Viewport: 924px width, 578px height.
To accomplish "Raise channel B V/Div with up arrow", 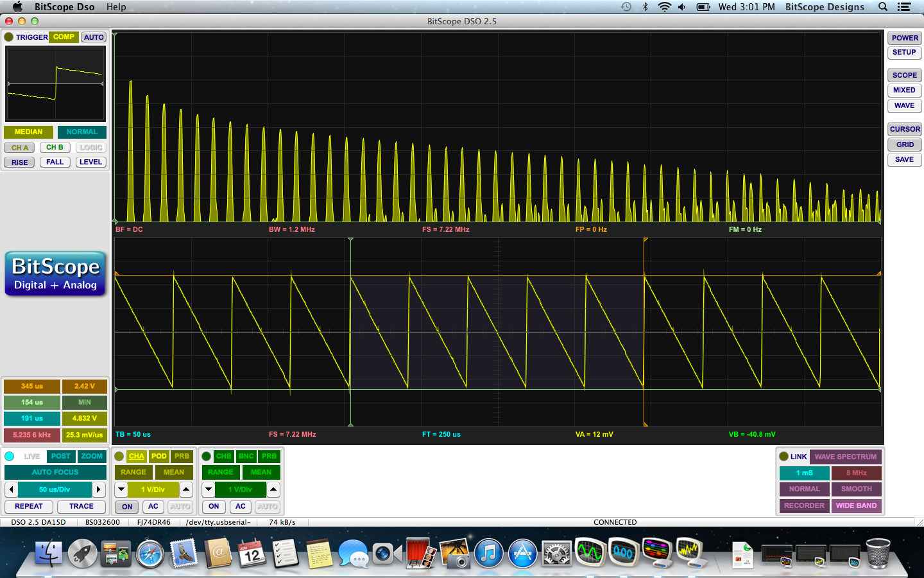I will 273,489.
